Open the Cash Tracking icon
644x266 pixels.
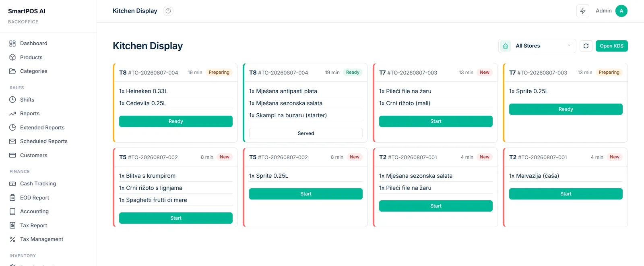[12, 184]
